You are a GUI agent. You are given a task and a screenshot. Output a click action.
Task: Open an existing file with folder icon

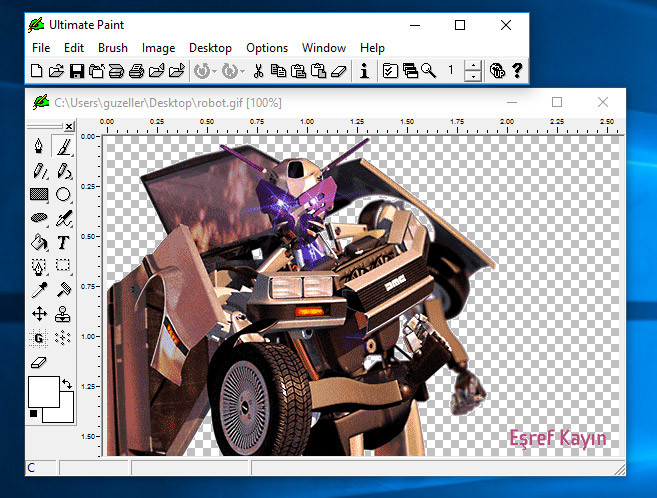point(56,70)
